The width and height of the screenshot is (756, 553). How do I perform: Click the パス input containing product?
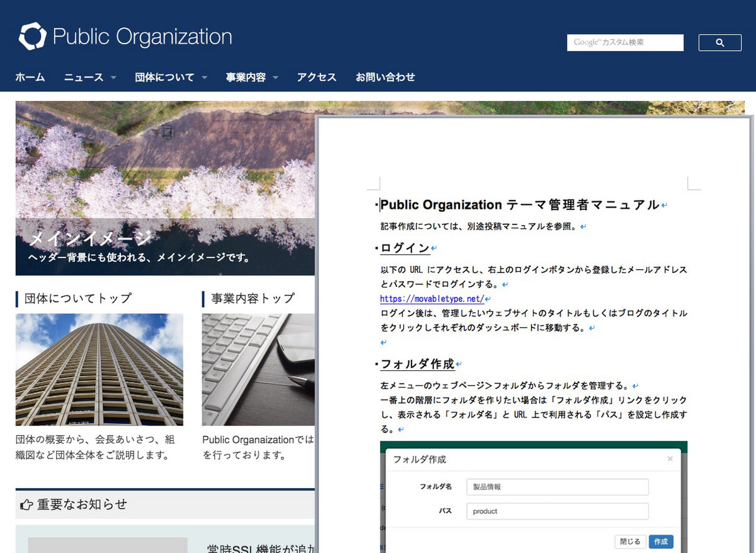pyautogui.click(x=557, y=511)
